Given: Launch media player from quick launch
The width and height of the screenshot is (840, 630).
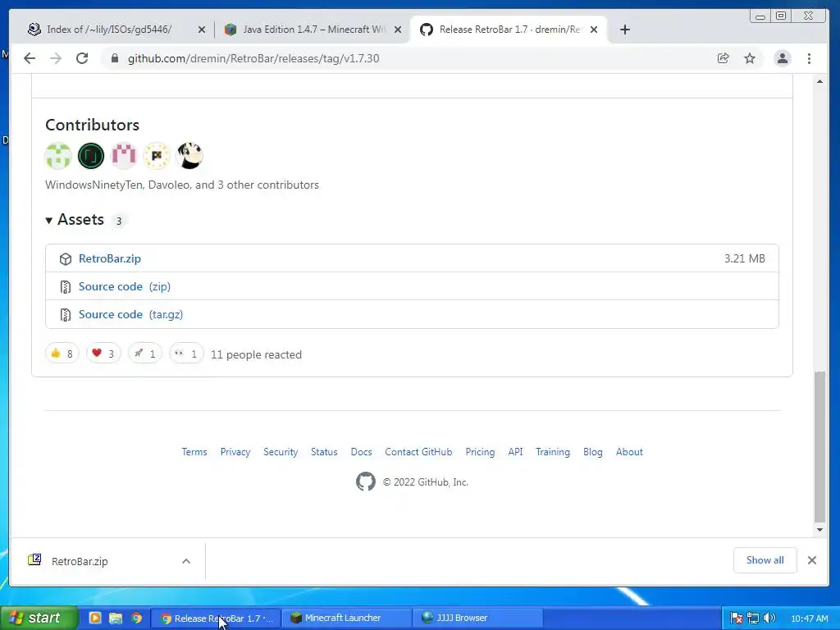Looking at the screenshot, I should click(x=95, y=619).
